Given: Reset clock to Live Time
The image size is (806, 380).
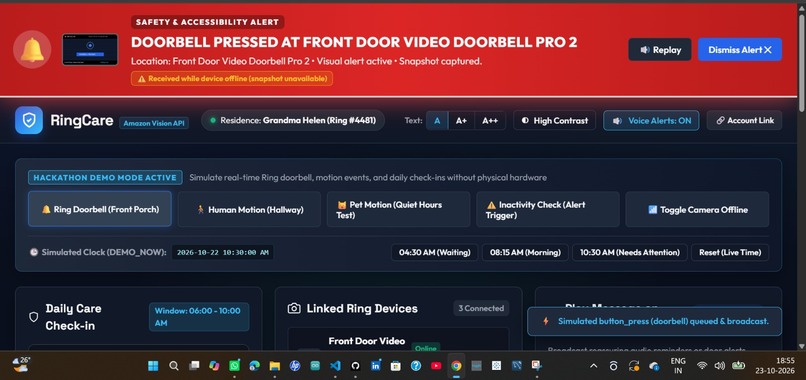Looking at the screenshot, I should click(730, 252).
